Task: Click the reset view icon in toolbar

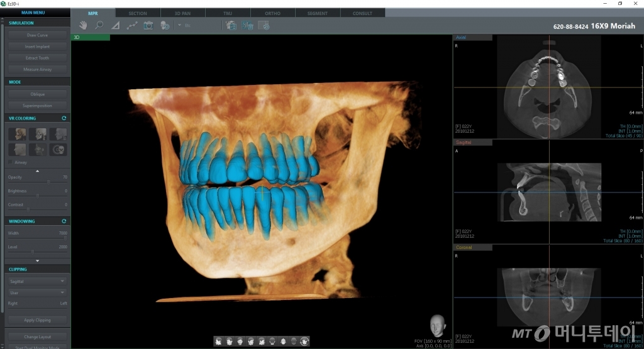Action: 264,25
